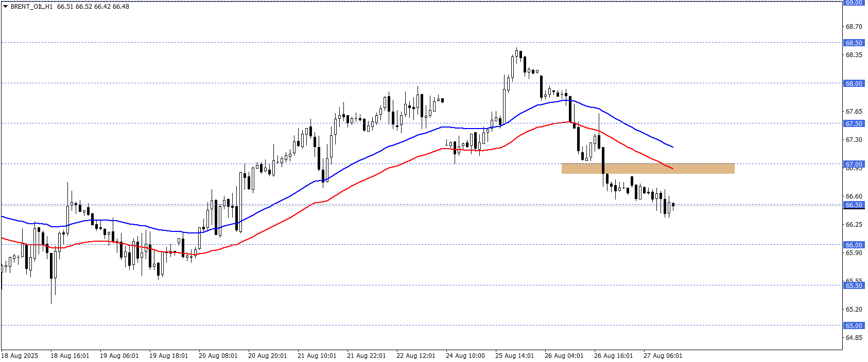Click the 18 Aug 16:01 time label
The image size is (868, 362).
pos(70,356)
